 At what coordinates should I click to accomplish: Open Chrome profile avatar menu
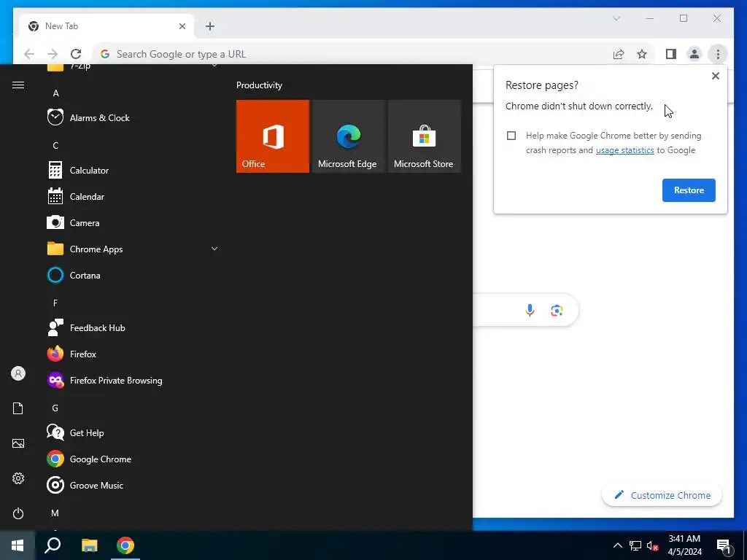pyautogui.click(x=694, y=54)
